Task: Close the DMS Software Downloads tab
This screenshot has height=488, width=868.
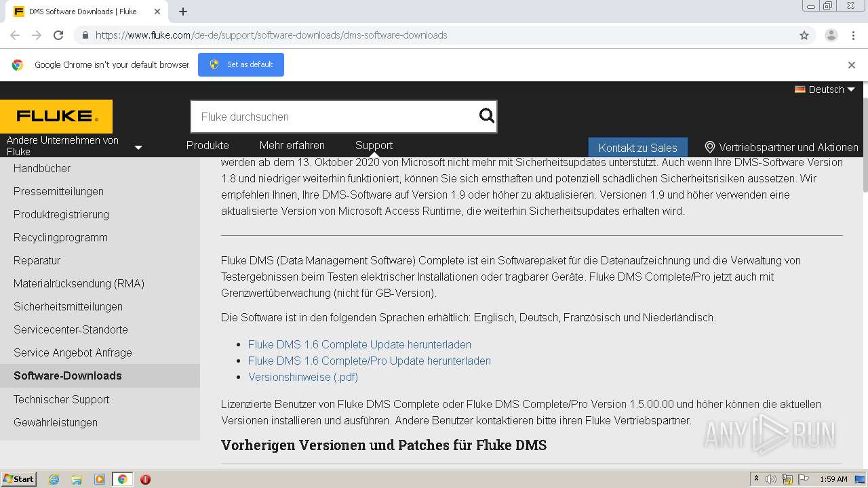Action: tap(157, 12)
